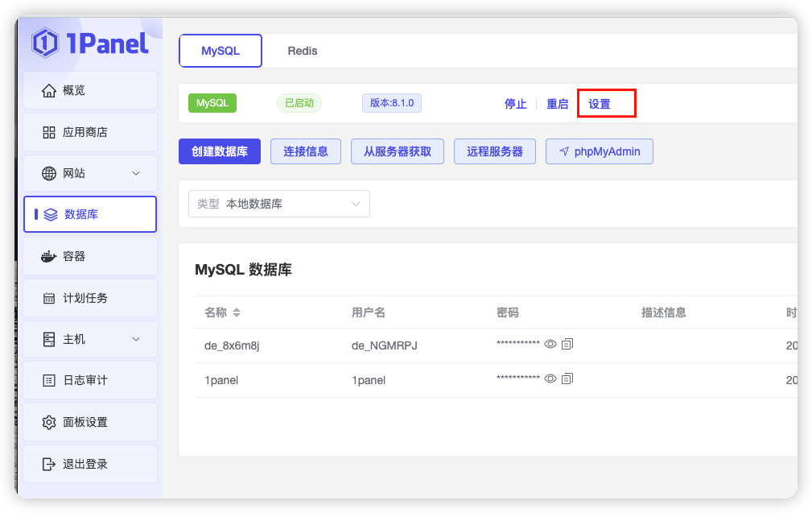This screenshot has width=812, height=513.
Task: Switch to the Redis tab
Action: [x=303, y=51]
